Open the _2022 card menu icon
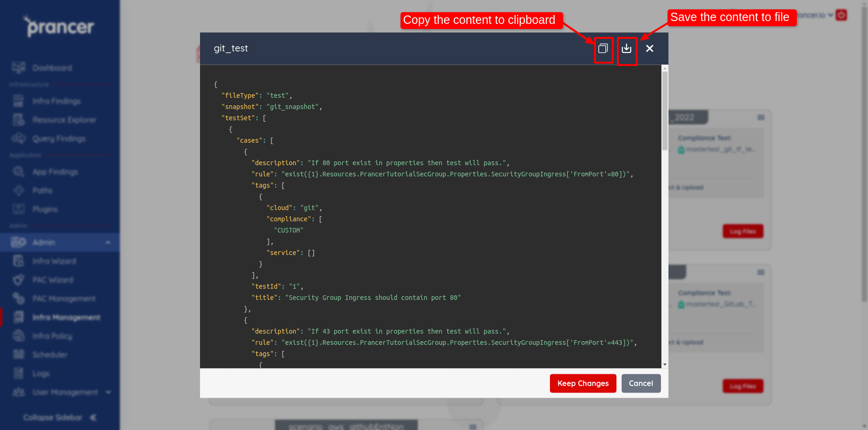 click(761, 117)
